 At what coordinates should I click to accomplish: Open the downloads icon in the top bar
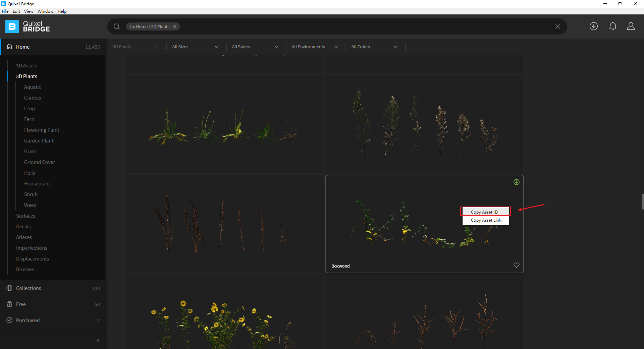[x=594, y=26]
